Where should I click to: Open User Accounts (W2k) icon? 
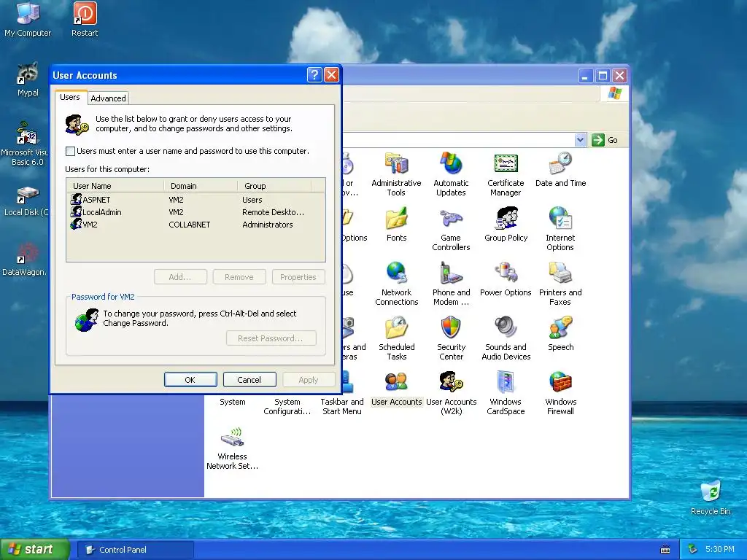click(x=451, y=393)
